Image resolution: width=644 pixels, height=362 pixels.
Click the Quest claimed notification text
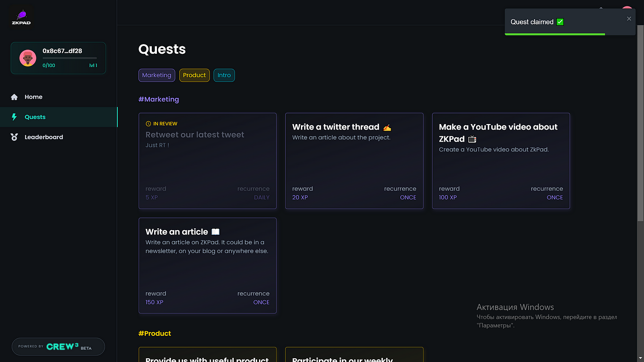532,22
